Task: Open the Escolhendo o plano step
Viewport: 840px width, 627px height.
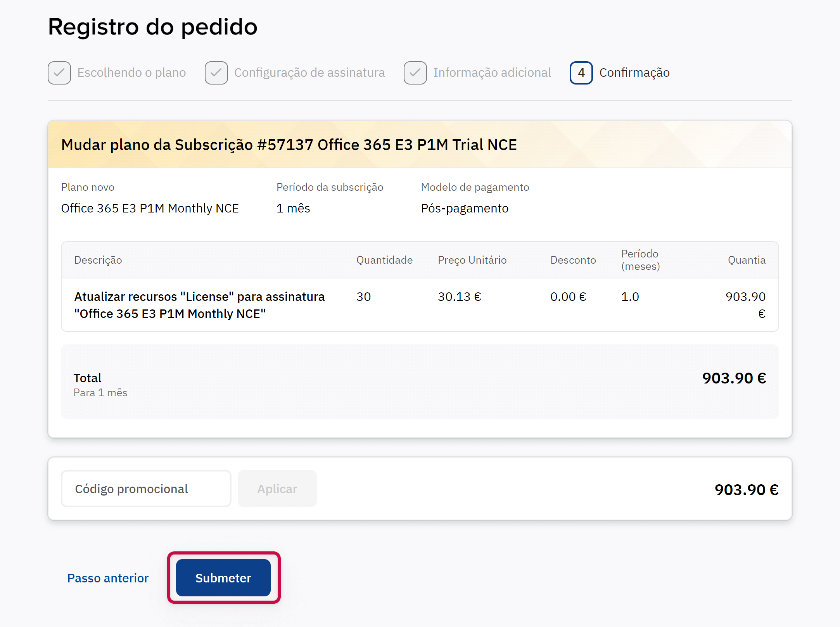Action: [x=131, y=73]
